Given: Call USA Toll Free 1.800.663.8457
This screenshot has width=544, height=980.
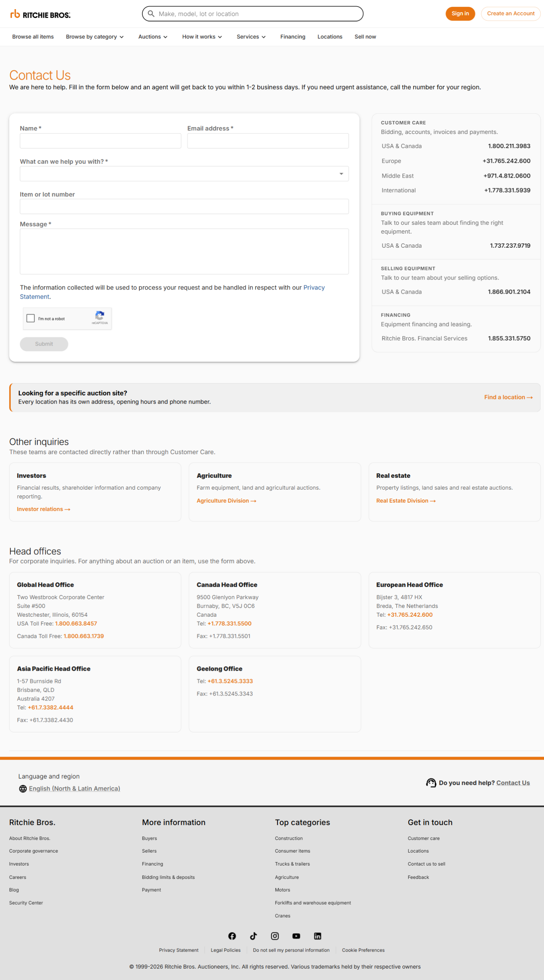Looking at the screenshot, I should (x=76, y=624).
